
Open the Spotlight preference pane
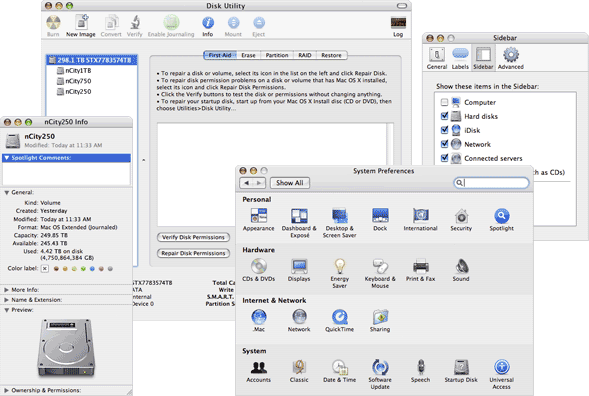click(x=501, y=220)
